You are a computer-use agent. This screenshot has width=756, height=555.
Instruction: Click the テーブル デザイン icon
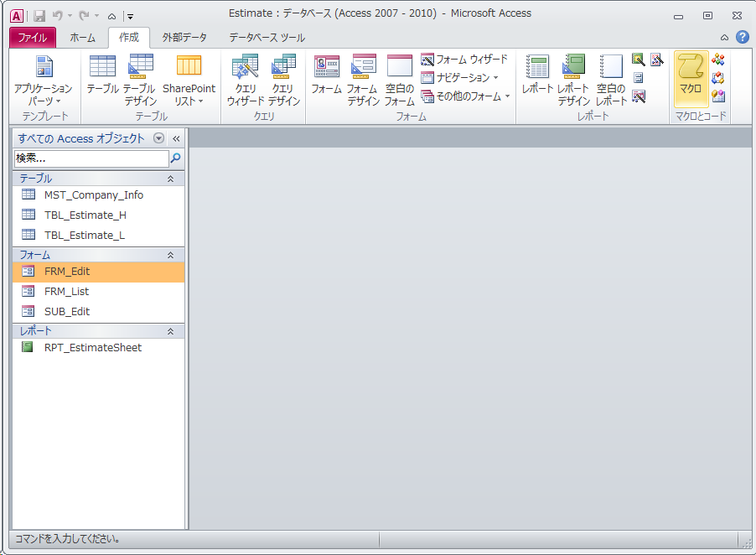click(x=140, y=80)
